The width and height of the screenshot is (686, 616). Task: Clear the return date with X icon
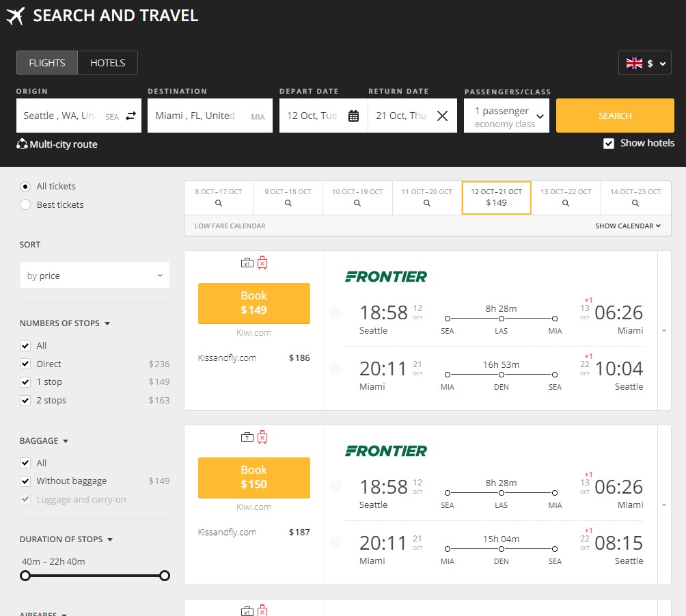point(442,116)
